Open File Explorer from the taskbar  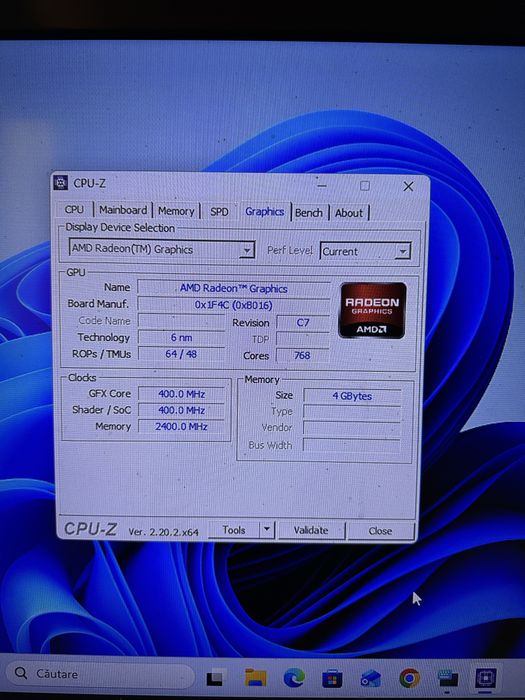click(255, 678)
